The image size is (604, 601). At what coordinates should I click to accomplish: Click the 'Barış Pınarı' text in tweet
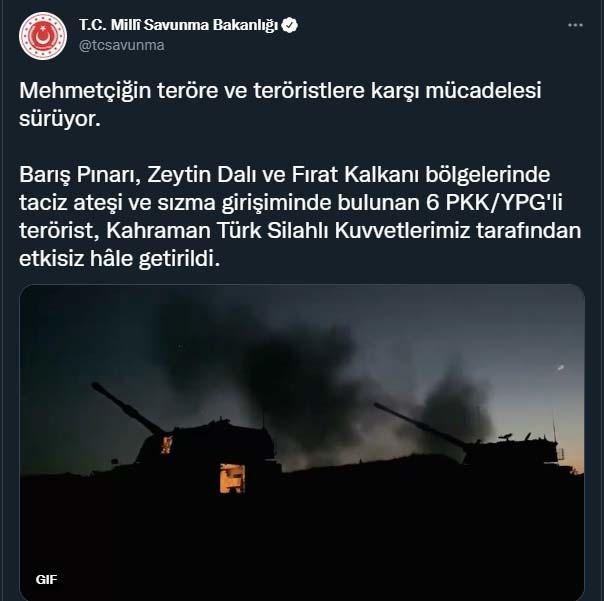(x=76, y=175)
